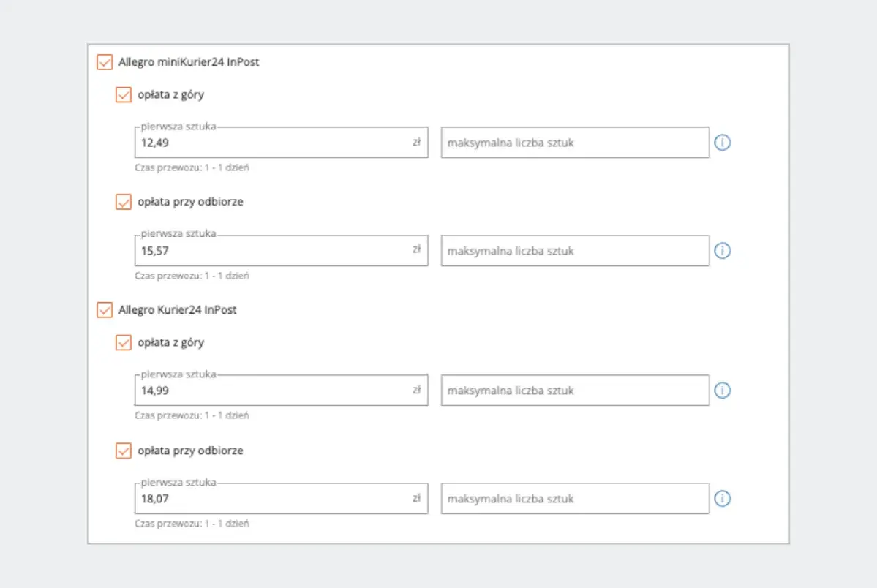This screenshot has height=588, width=877.
Task: Toggle opłata z góry under miniKurier24 InPost
Action: [124, 94]
